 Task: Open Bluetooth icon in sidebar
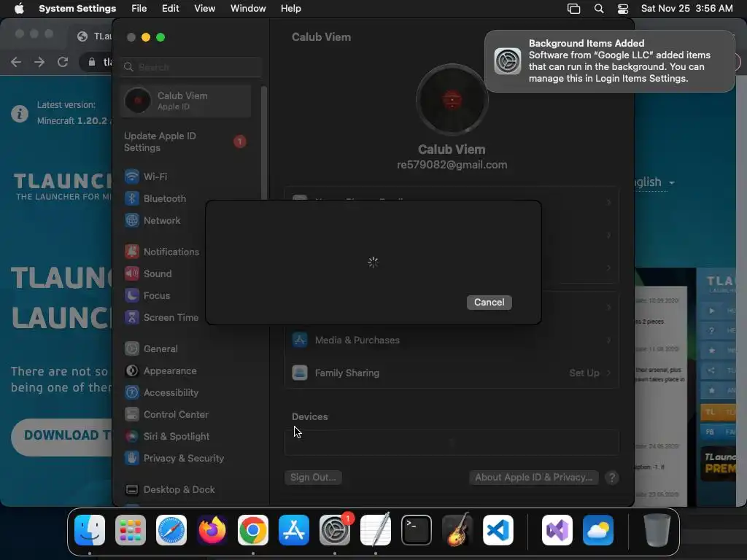(132, 198)
